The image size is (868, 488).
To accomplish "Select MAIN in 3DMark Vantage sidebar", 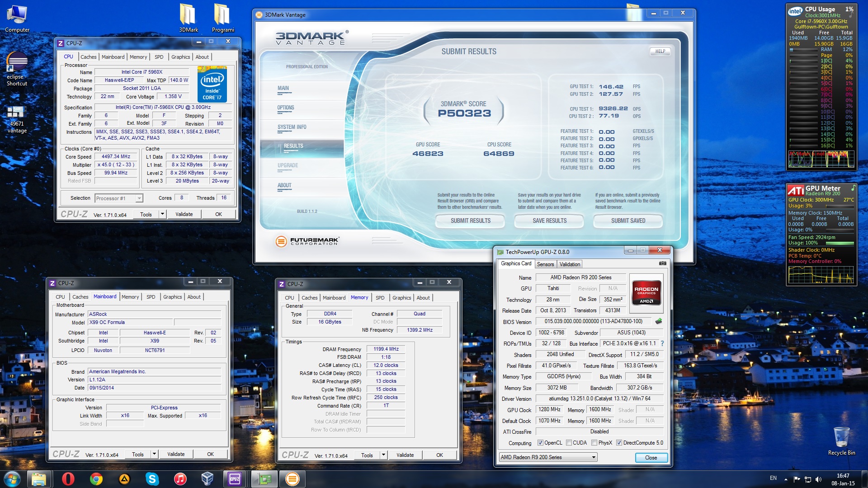I will [x=283, y=88].
